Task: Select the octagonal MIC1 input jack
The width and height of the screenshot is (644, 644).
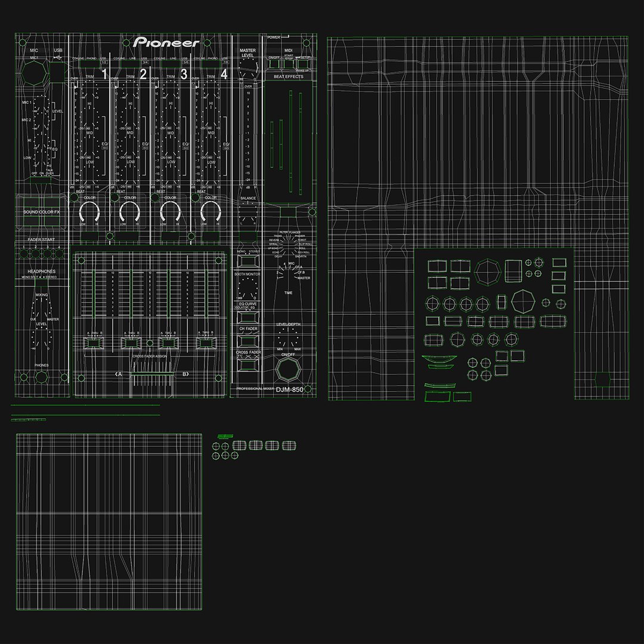Action: 34,74
